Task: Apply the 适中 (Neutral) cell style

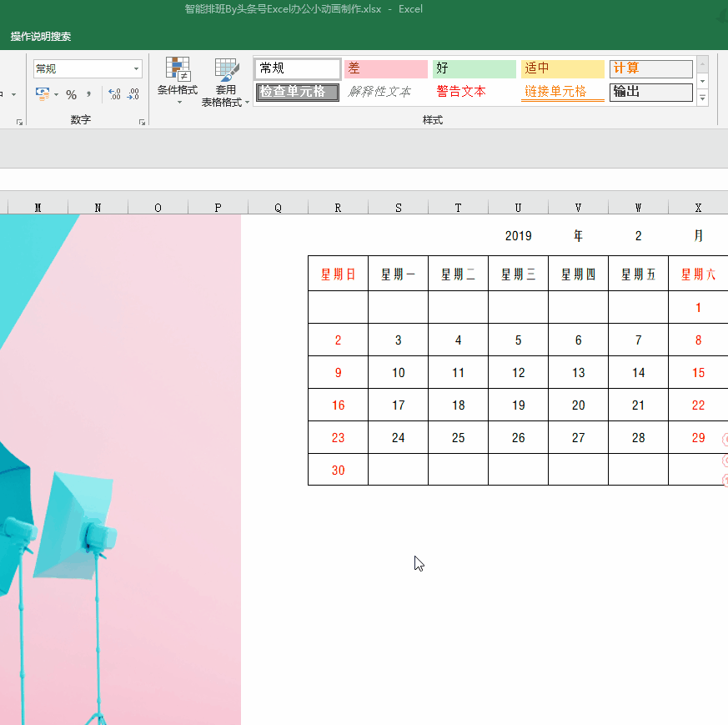Action: [562, 68]
